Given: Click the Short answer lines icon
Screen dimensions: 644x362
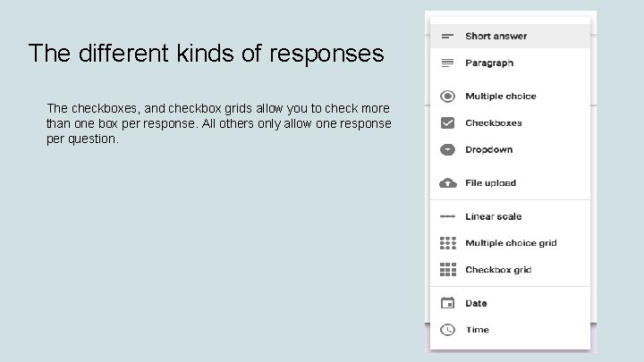Looking at the screenshot, I should click(x=447, y=37).
